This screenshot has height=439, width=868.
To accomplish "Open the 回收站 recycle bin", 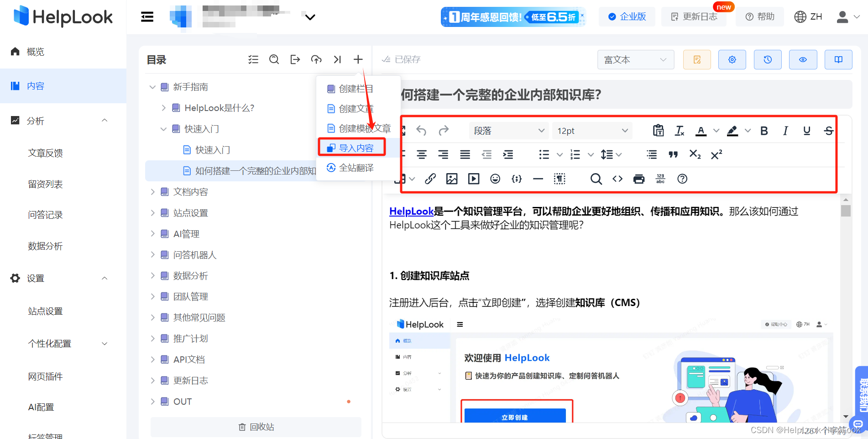I will pos(256,427).
